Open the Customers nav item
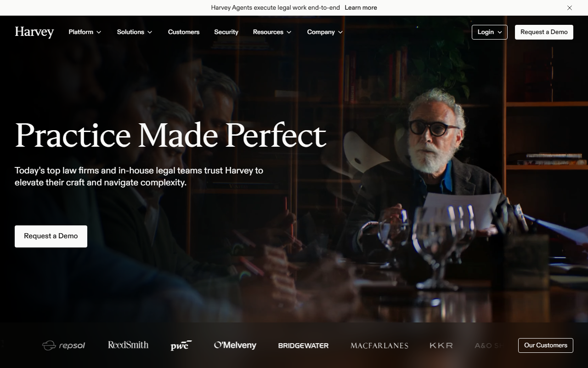Screen dimensions: 588x368 pyautogui.click(x=184, y=32)
